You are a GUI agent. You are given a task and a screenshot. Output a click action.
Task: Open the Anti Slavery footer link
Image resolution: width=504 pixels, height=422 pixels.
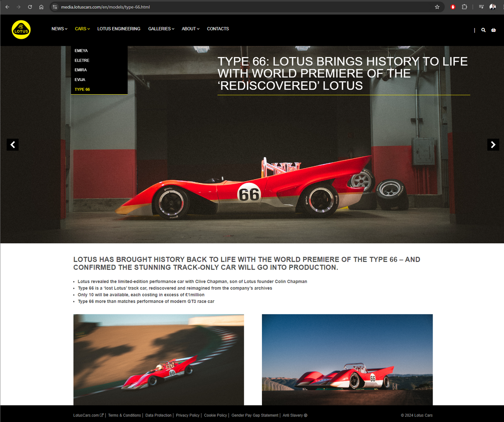coord(295,415)
